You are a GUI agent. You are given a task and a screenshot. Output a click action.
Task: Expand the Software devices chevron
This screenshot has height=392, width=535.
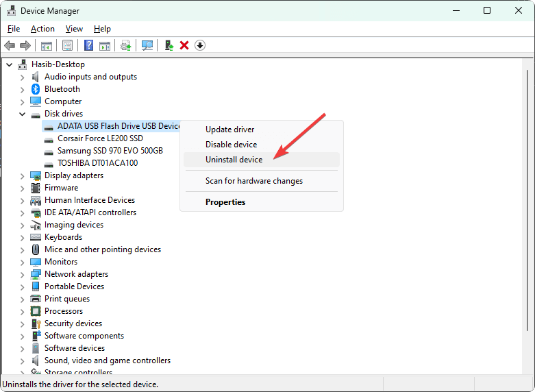(x=22, y=349)
